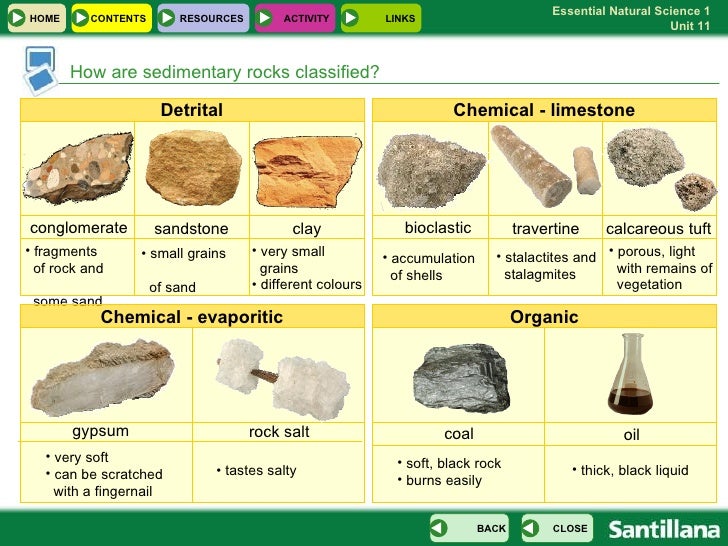Image resolution: width=728 pixels, height=546 pixels.
Task: Click the CLOSE button at the bottom
Action: tap(557, 528)
